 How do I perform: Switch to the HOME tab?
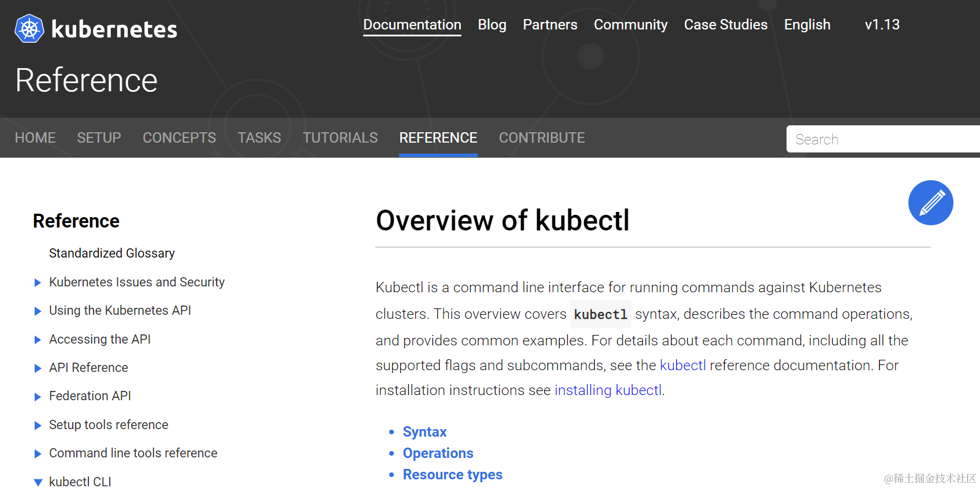[x=35, y=137]
